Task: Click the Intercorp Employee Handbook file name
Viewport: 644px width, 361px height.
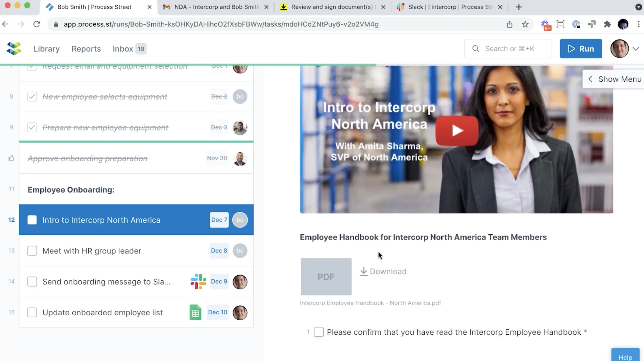Action: [x=370, y=303]
